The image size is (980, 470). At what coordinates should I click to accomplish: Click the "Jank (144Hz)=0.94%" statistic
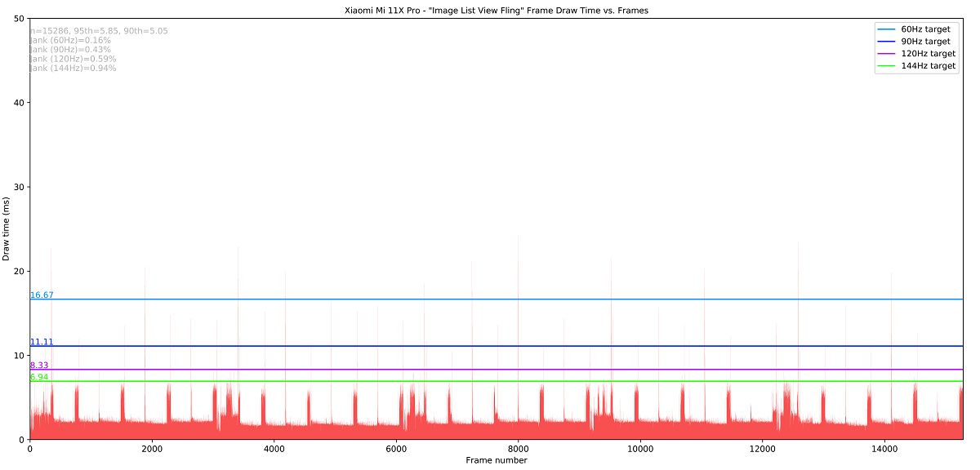pos(73,69)
